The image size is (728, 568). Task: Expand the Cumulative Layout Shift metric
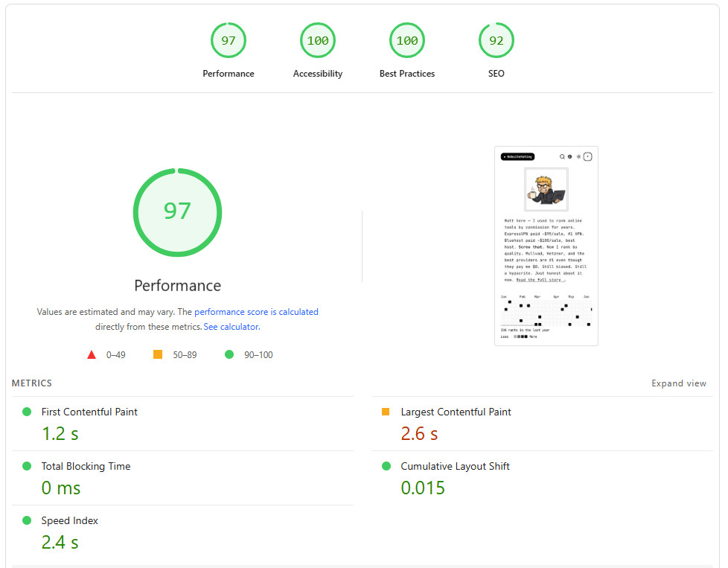coord(455,466)
